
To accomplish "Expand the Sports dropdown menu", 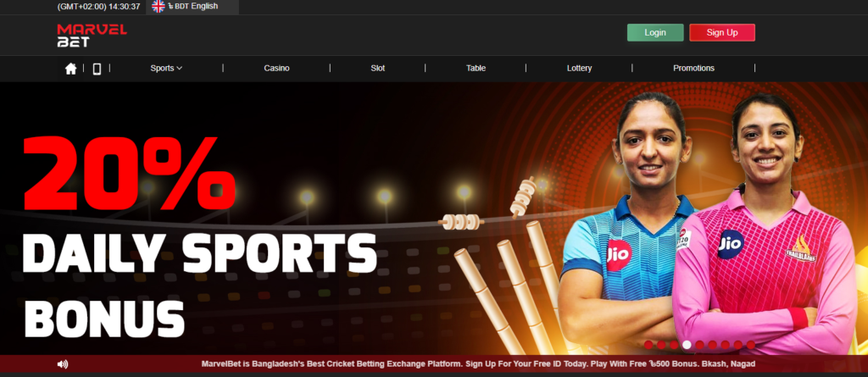I will [x=166, y=69].
